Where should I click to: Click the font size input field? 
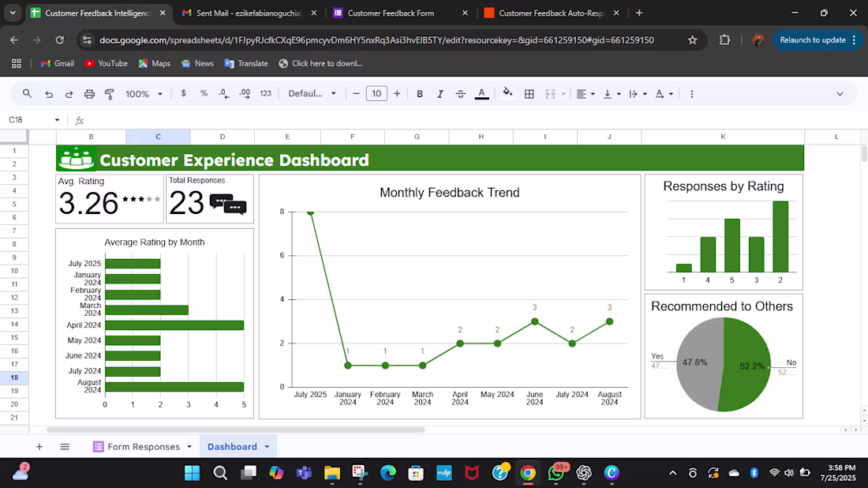coord(376,94)
